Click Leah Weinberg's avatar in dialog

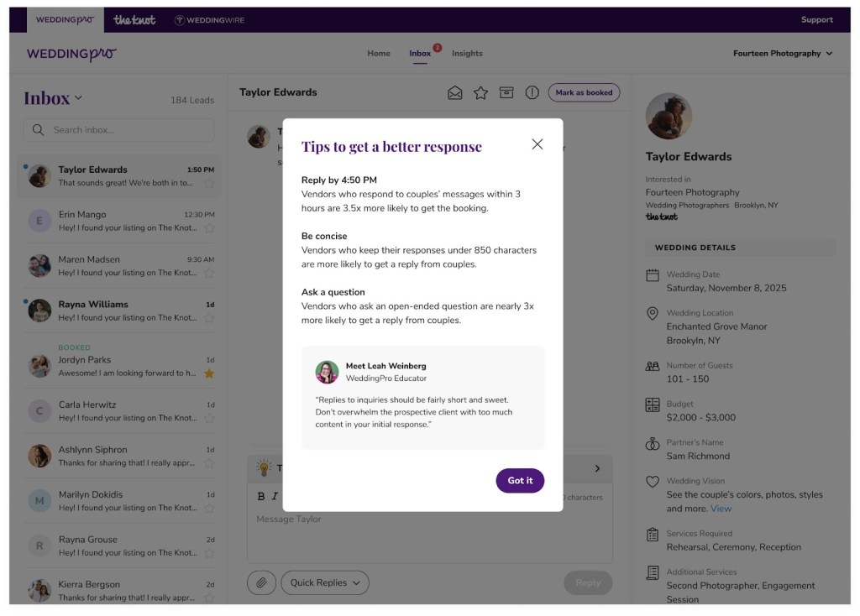coord(327,372)
